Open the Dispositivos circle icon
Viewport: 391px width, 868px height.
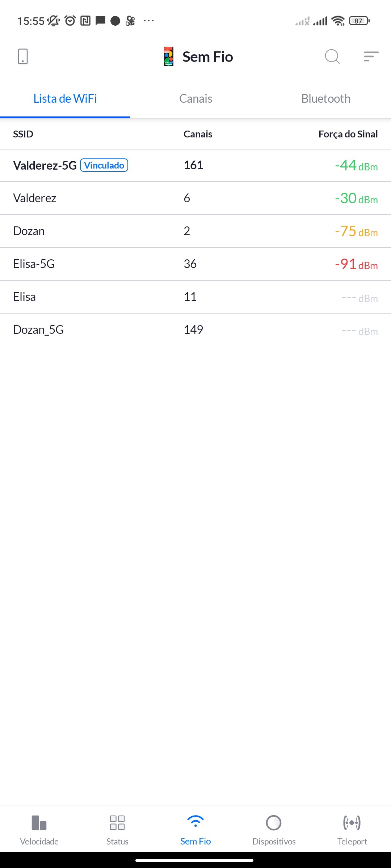[274, 823]
